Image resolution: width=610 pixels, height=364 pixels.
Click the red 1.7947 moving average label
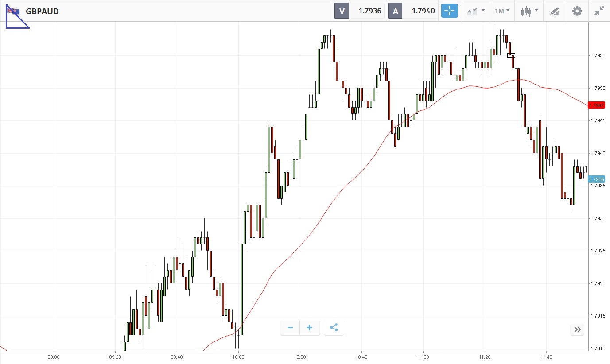coord(596,105)
